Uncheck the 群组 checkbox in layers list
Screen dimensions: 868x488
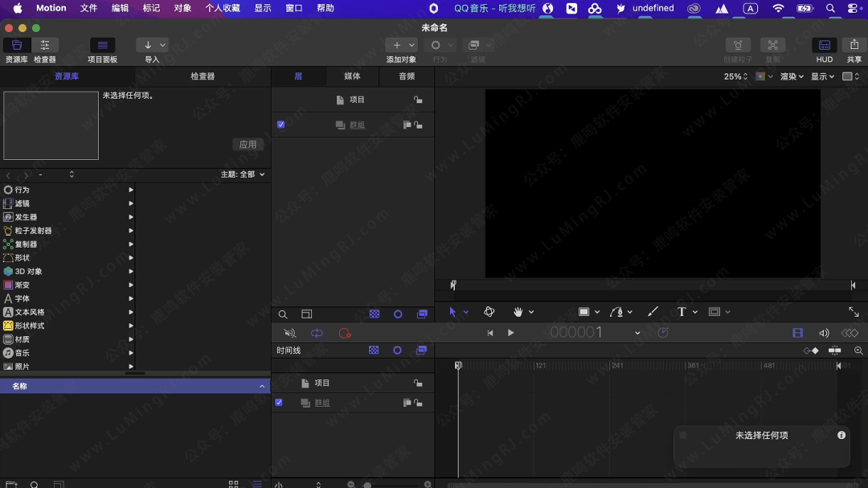click(280, 125)
